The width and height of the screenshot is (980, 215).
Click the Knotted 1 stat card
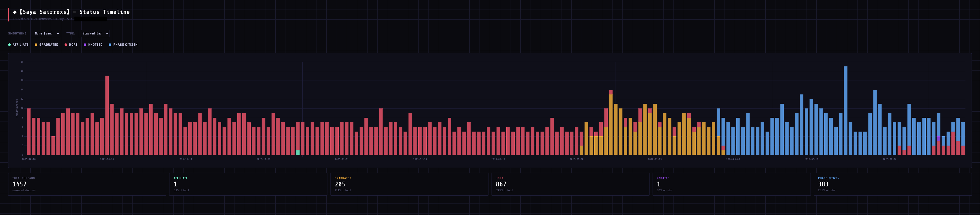point(732,185)
